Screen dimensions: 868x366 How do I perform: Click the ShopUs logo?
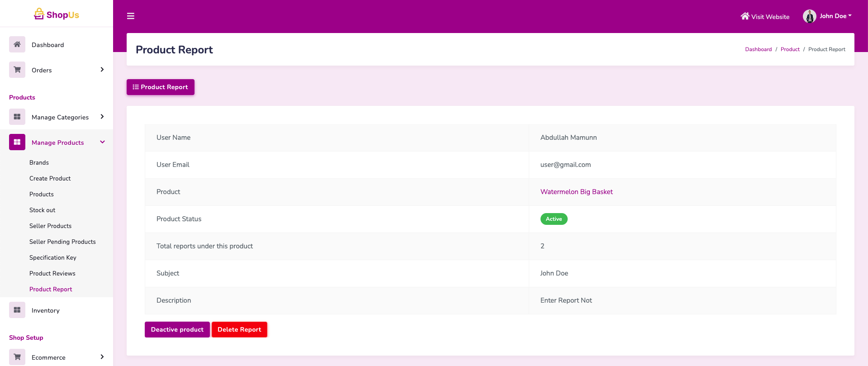pyautogui.click(x=57, y=14)
